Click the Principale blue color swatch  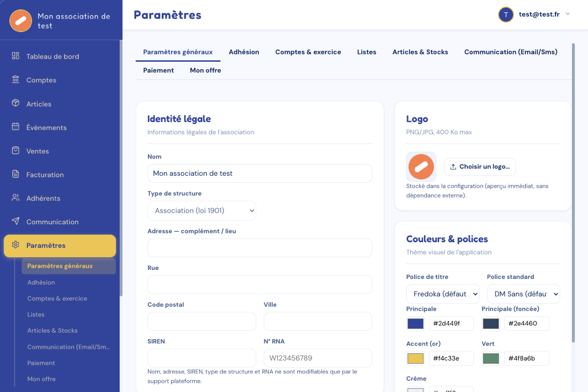[416, 323]
